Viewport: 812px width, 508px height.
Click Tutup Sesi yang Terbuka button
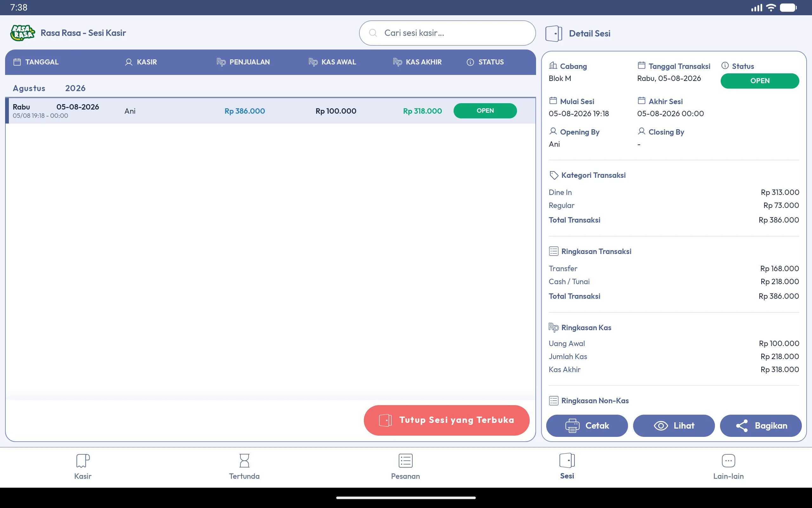447,420
